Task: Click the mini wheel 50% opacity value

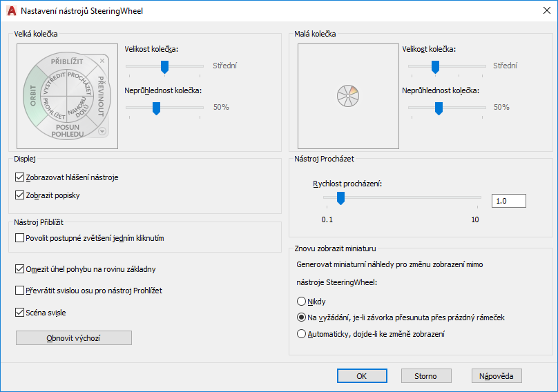Action: coord(501,107)
